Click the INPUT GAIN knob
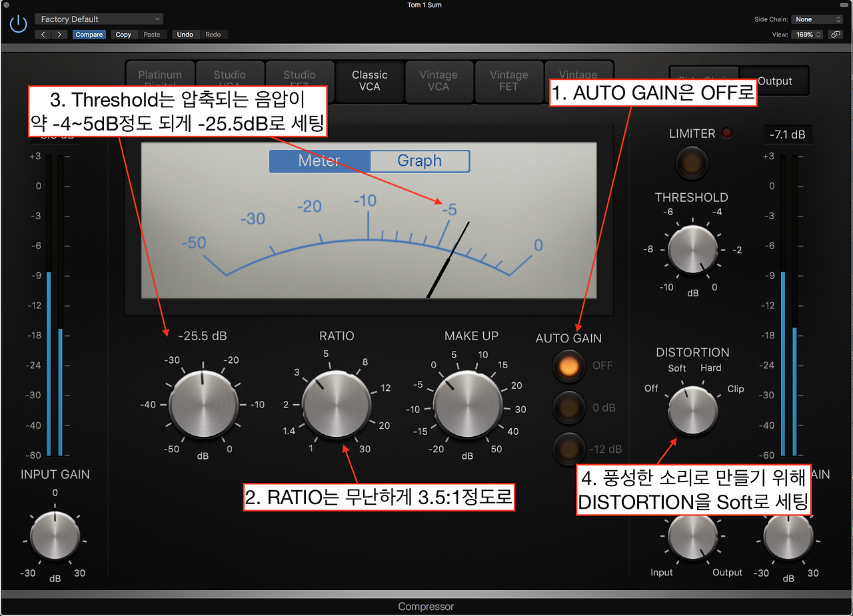Screen dimensions: 853x616 [55, 535]
